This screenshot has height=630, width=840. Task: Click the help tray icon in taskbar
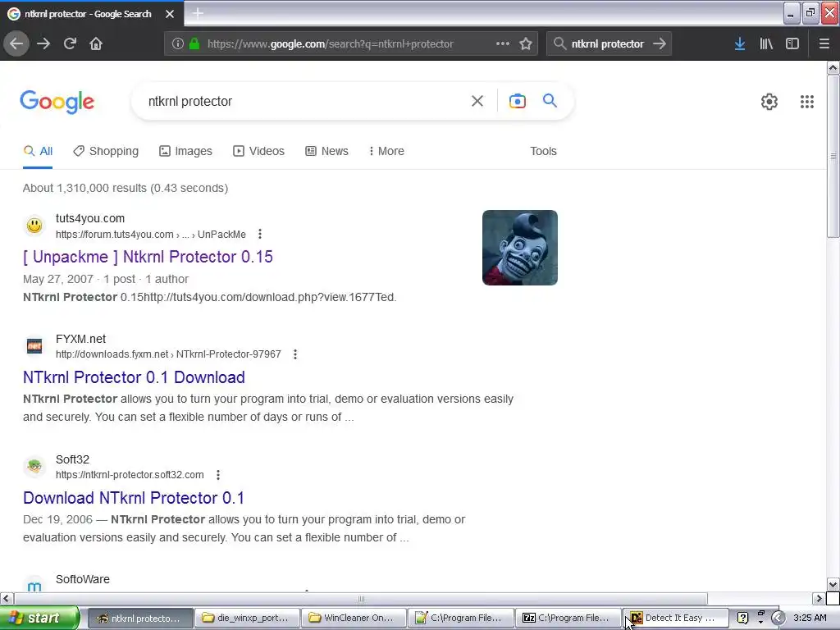click(x=742, y=618)
